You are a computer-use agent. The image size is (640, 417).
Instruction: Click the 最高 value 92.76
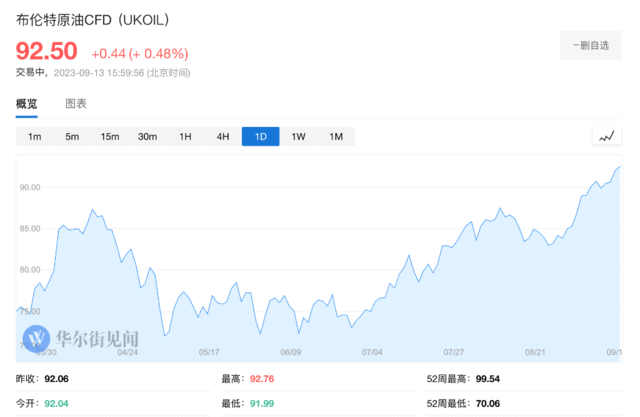[262, 379]
